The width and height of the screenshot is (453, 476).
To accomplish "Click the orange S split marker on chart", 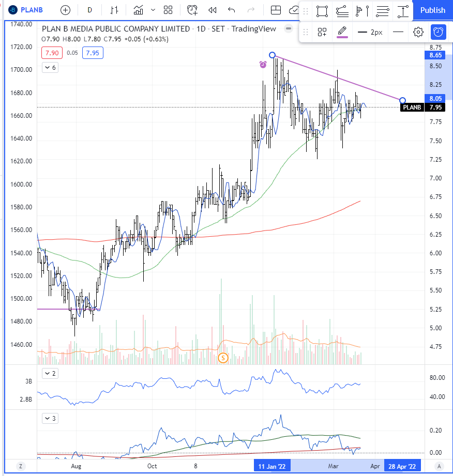I will coord(223,358).
